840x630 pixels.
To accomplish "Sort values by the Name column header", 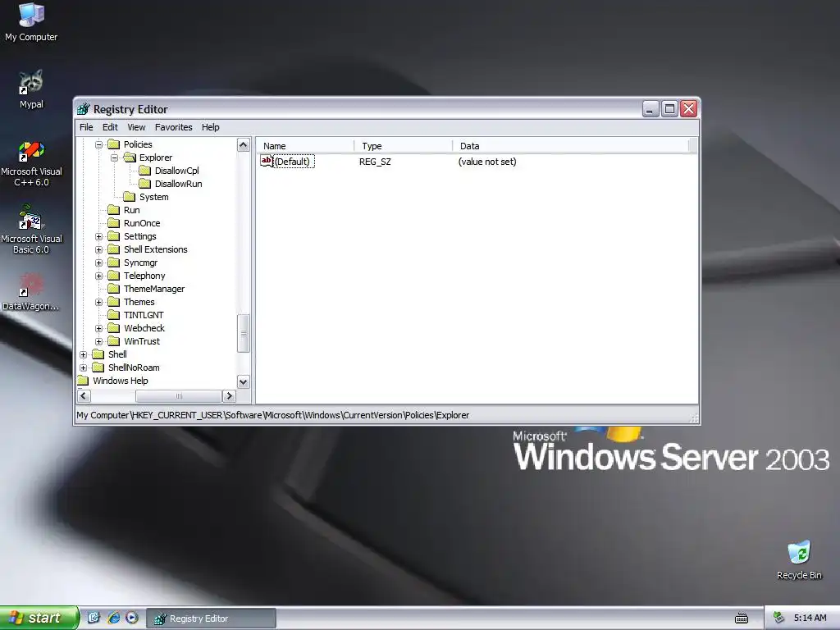I will click(x=305, y=146).
